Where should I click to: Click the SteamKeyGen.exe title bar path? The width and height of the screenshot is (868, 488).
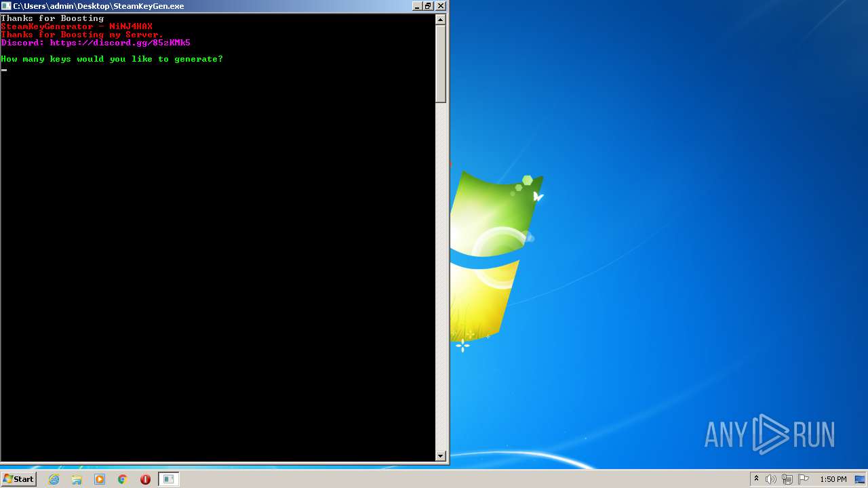pyautogui.click(x=98, y=5)
